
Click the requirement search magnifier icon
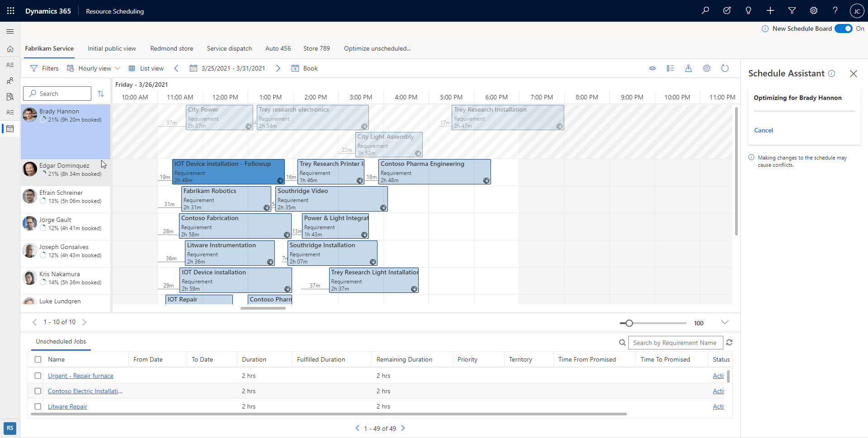(x=623, y=343)
